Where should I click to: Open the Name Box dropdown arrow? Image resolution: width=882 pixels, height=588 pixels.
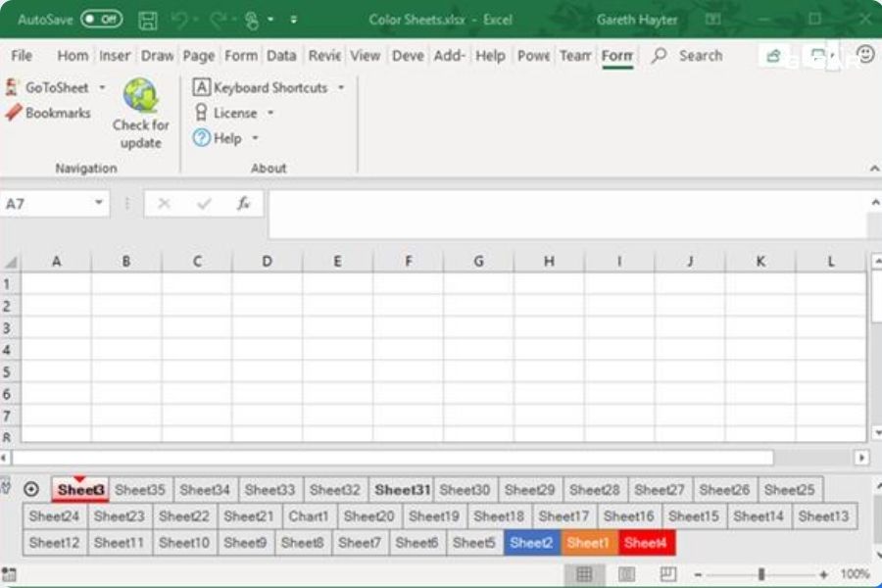coord(99,203)
